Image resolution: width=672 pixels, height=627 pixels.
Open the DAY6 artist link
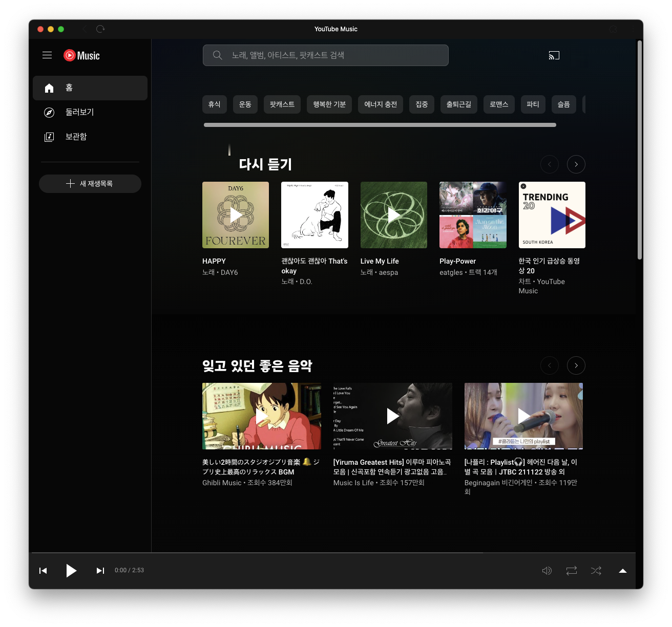click(229, 272)
